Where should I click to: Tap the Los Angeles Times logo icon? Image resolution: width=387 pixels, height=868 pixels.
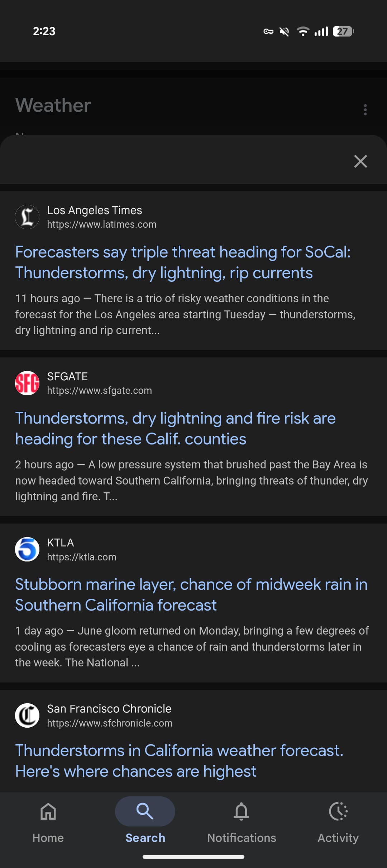click(x=27, y=217)
